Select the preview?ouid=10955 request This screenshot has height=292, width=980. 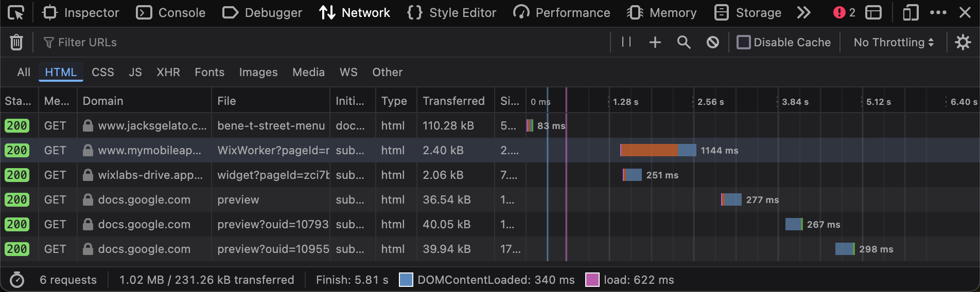coord(271,249)
